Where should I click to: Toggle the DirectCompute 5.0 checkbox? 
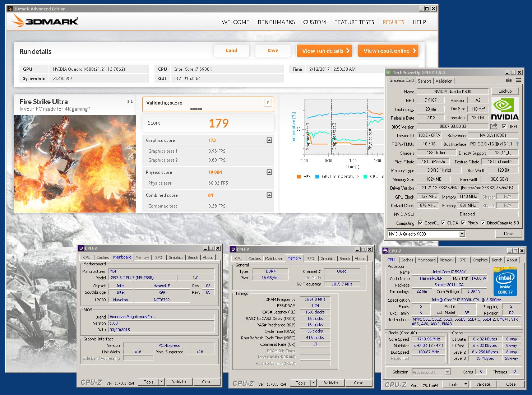483,223
